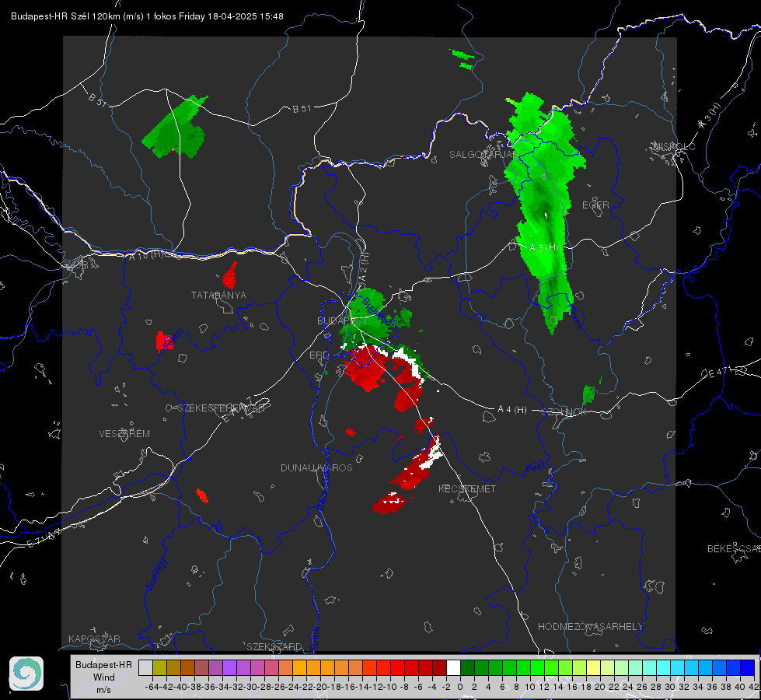Click the VESZPREM city label
Image resolution: width=761 pixels, height=700 pixels.
124,433
